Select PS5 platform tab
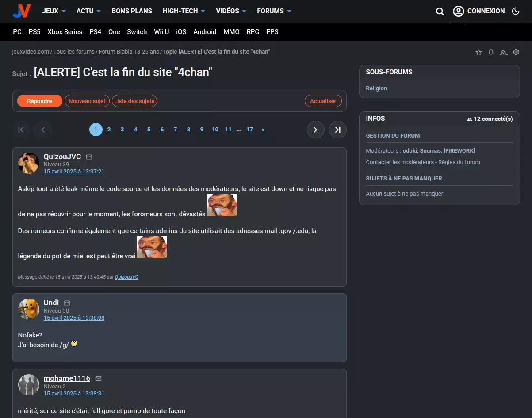The image size is (532, 418). click(x=34, y=32)
